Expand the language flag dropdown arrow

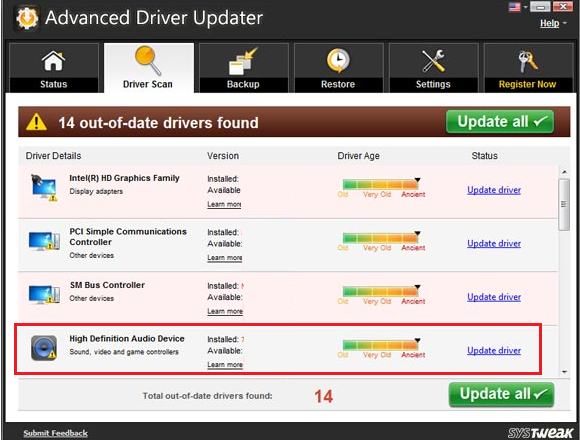[x=525, y=7]
